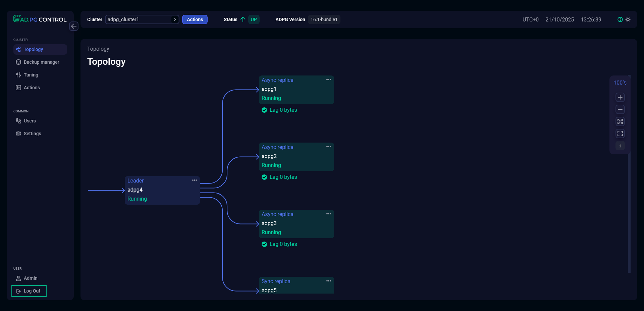Open the adpg1 replica options menu
The image size is (644, 311).
point(328,80)
